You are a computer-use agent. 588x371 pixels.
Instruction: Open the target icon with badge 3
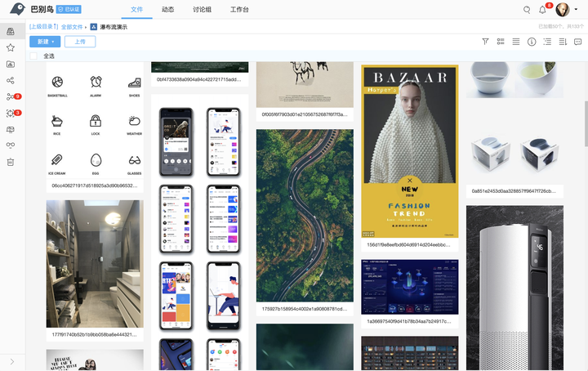(x=11, y=113)
